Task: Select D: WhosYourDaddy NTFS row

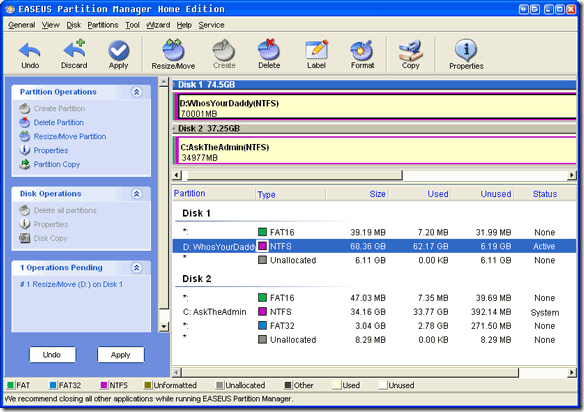Action: [374, 246]
